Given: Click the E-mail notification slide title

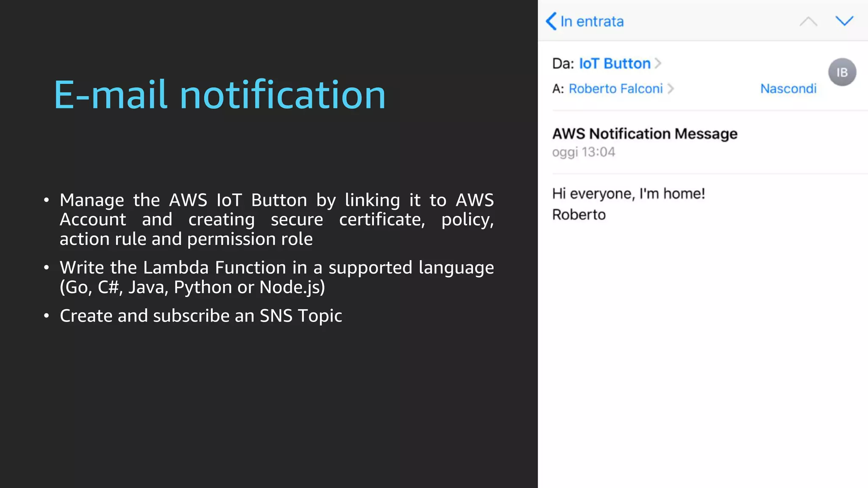Looking at the screenshot, I should [220, 95].
